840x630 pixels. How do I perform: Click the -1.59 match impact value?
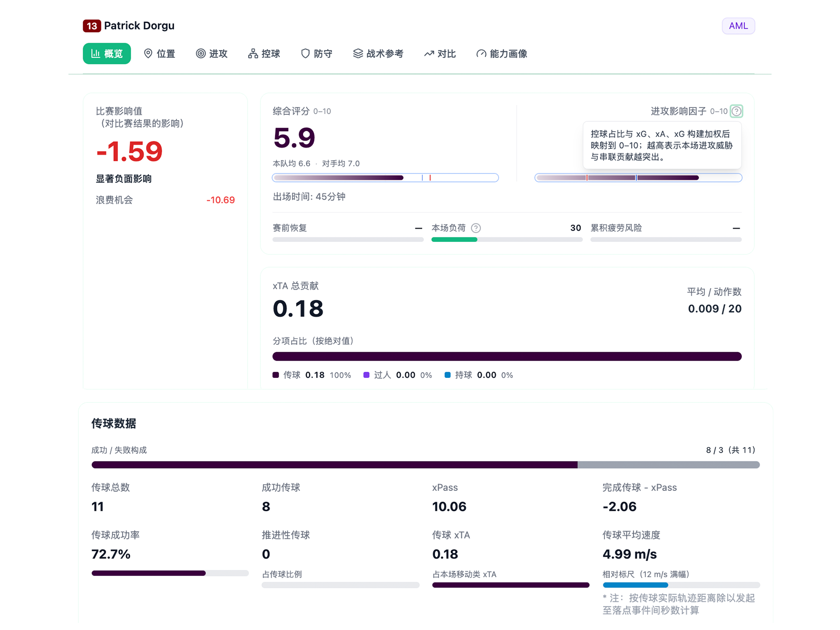coord(129,152)
